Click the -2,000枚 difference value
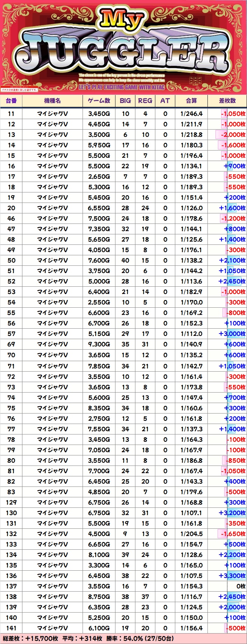This screenshot has height=644, width=247. click(x=233, y=135)
